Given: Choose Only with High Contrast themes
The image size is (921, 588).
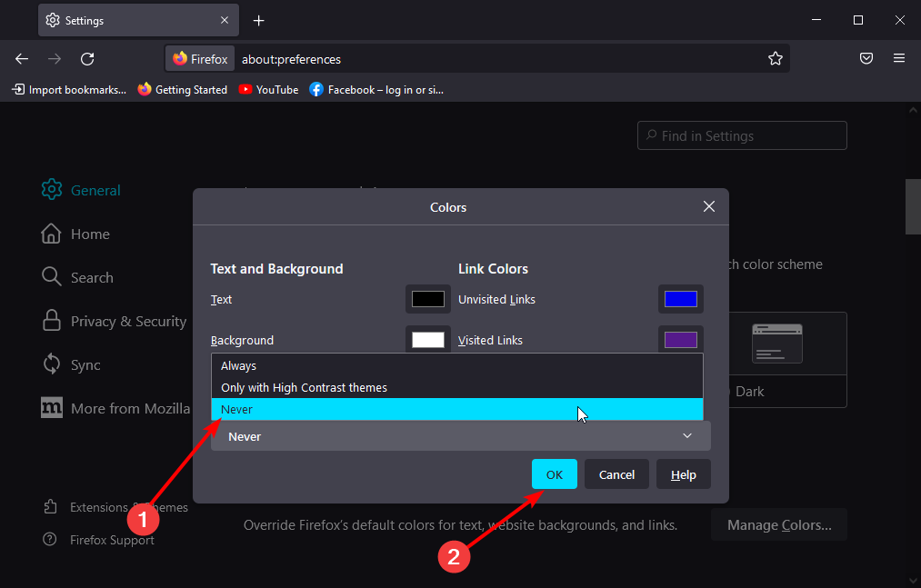Looking at the screenshot, I should 457,388.
